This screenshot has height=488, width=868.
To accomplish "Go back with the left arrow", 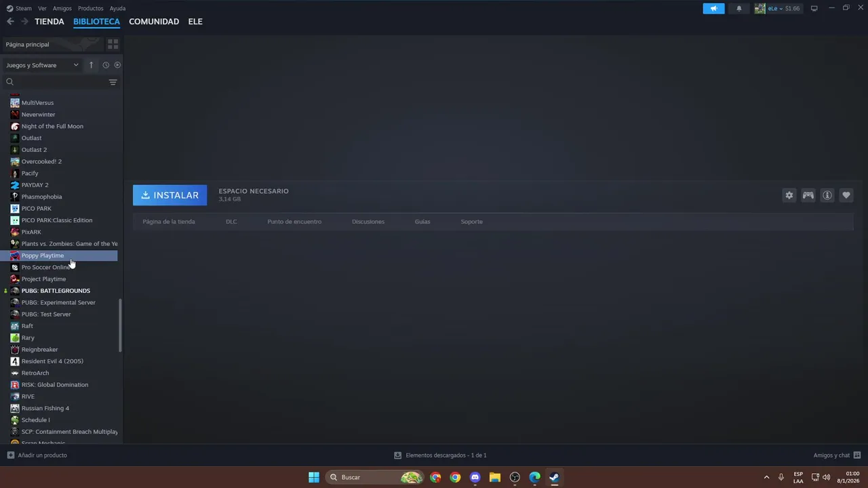I will tap(10, 22).
